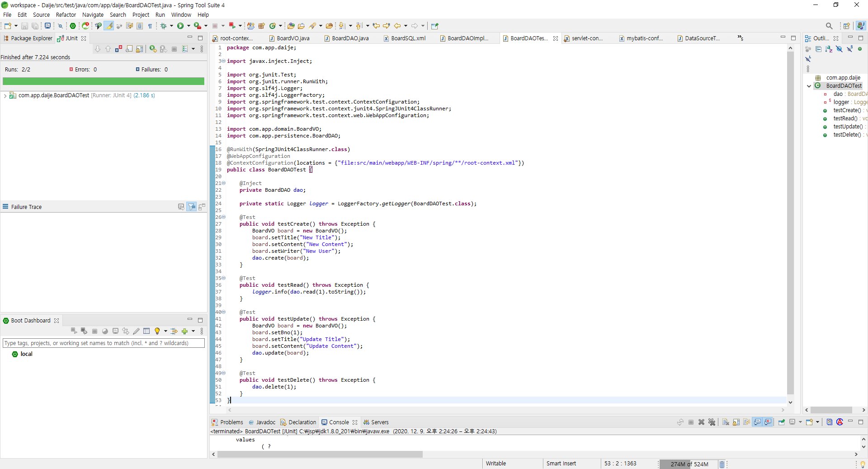The width and height of the screenshot is (868, 469).
Task: Click Previous Failed Test up arrow
Action: (108, 49)
